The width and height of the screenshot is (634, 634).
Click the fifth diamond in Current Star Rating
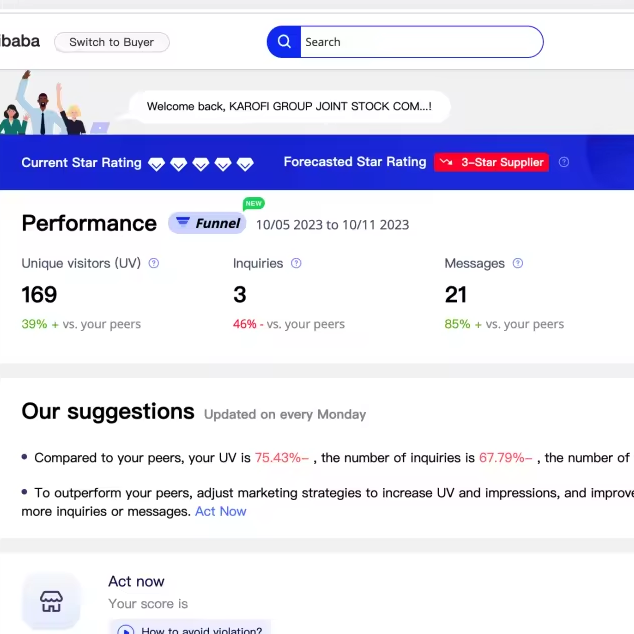coord(245,164)
